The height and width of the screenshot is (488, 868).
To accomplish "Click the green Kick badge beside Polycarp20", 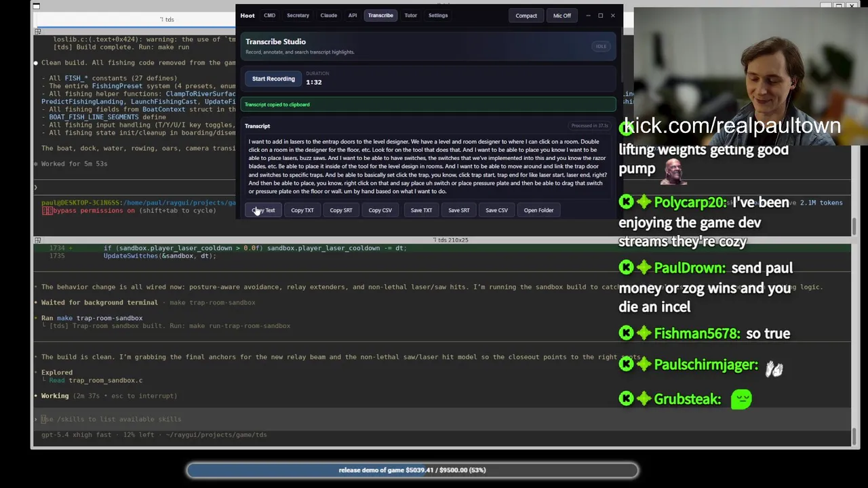I will [x=626, y=202].
